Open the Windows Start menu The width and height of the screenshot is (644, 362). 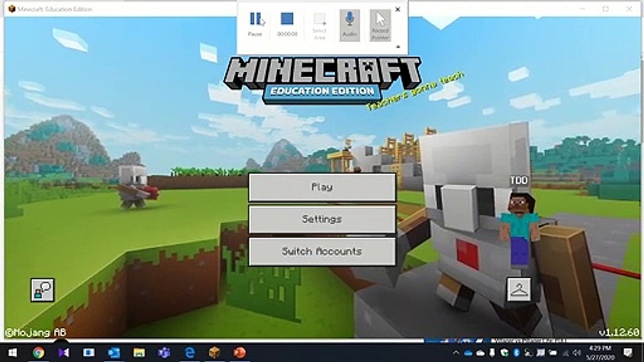12,352
